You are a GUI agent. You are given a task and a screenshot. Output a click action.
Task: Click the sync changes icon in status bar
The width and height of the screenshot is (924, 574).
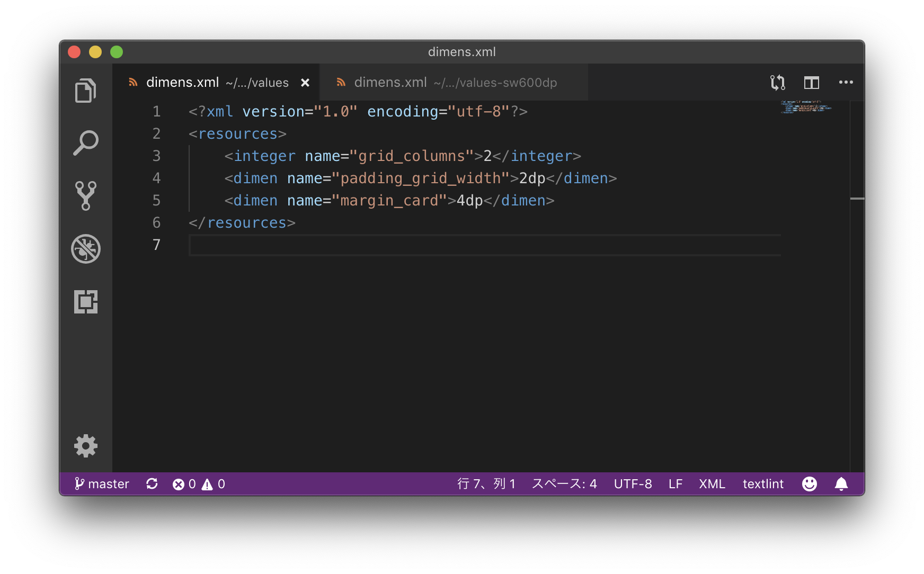coord(152,483)
